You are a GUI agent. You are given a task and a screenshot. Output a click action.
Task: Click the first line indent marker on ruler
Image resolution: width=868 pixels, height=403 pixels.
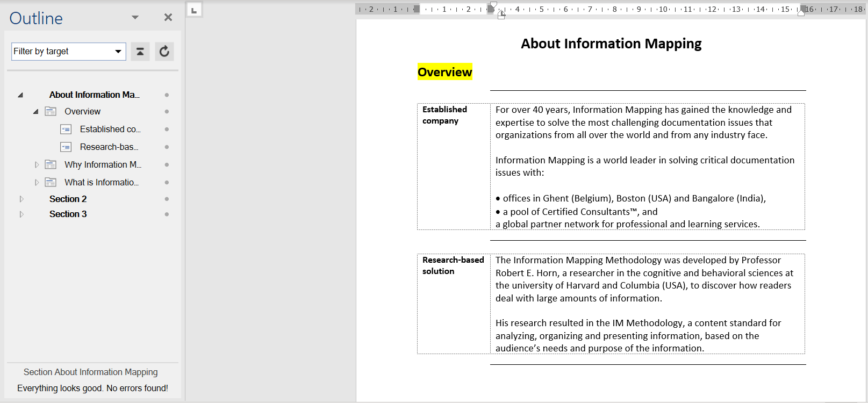pos(493,5)
